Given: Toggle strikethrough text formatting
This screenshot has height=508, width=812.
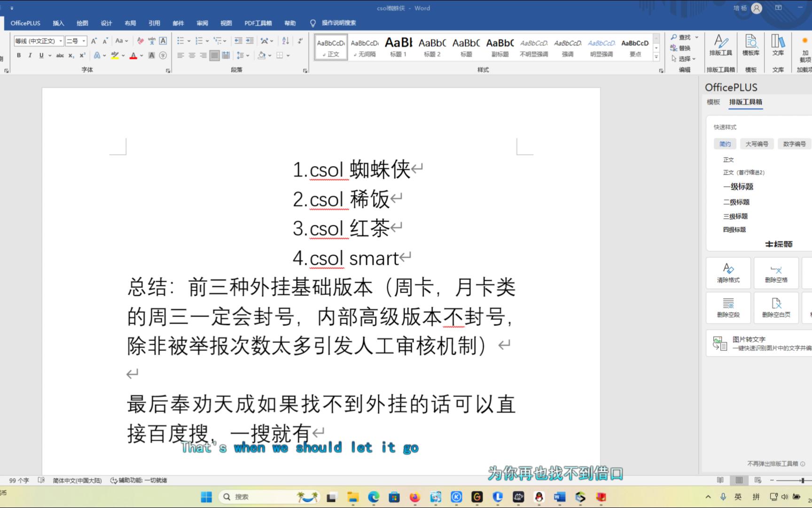Looking at the screenshot, I should tap(60, 56).
